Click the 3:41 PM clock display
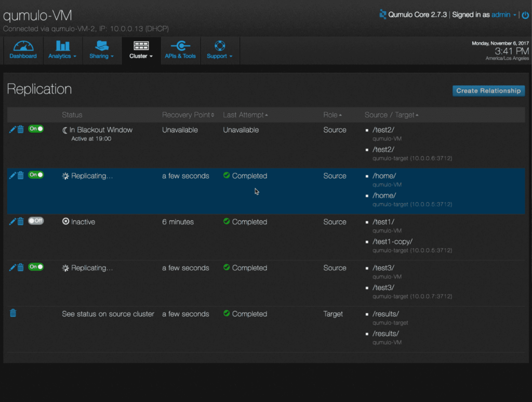 tap(512, 51)
